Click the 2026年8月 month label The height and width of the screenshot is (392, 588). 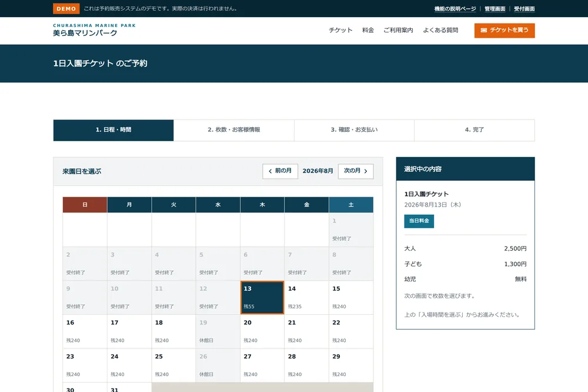coord(318,171)
